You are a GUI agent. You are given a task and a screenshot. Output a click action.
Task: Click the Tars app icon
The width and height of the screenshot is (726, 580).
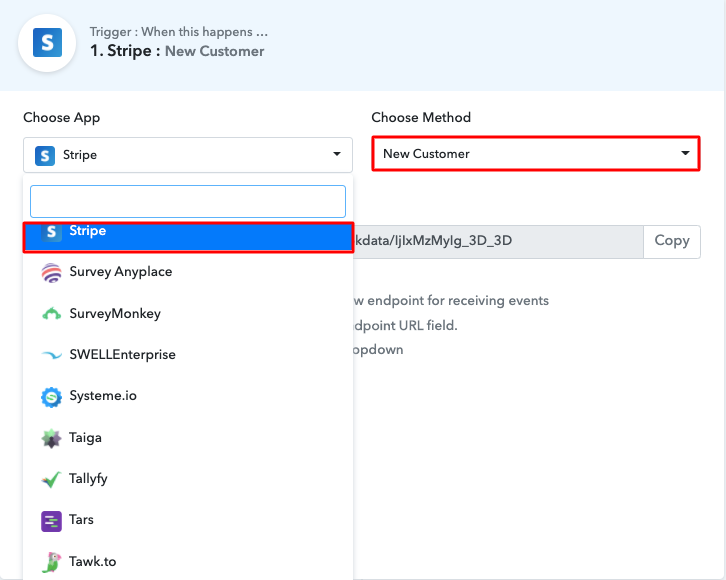click(51, 521)
